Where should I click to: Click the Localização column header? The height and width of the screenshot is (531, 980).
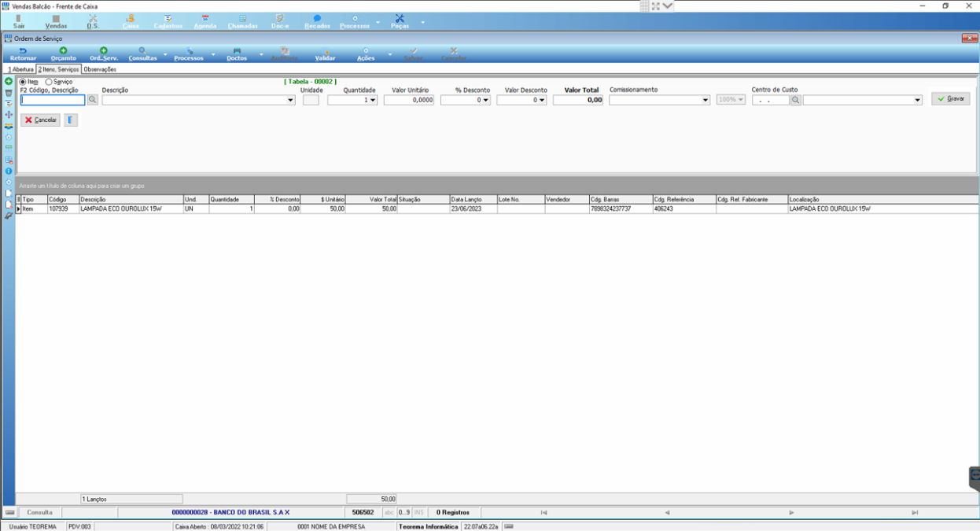[x=882, y=200]
